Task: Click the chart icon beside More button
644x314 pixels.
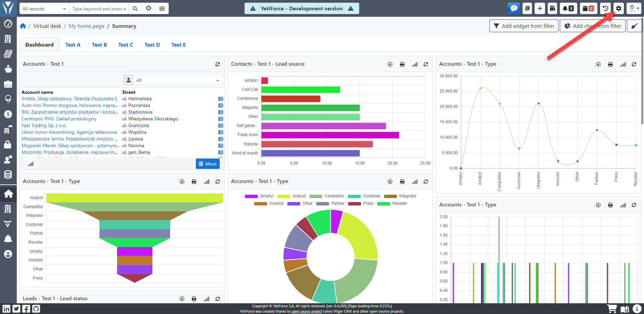Action: pos(31,164)
